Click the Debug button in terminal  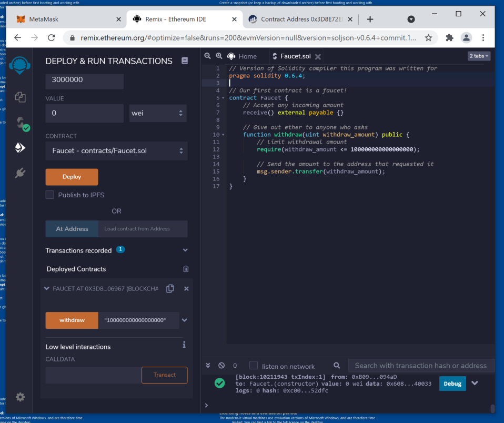coord(452,384)
